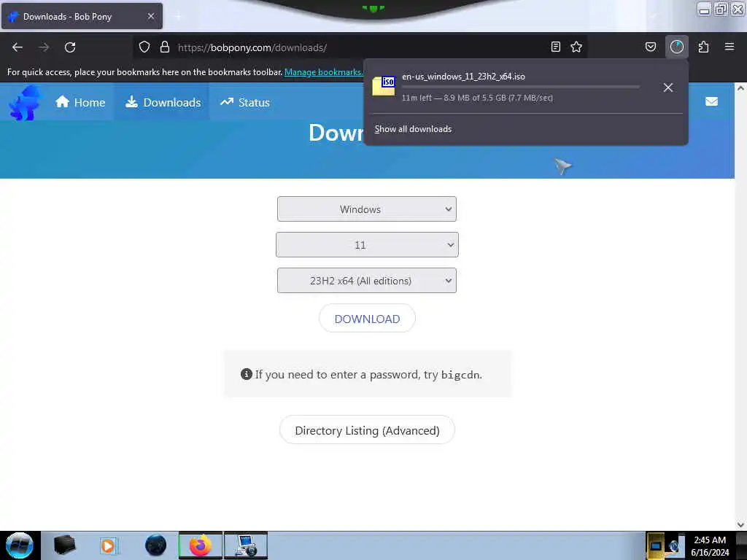Select the Downloads - Bob Pony browser tab
Image resolution: width=747 pixels, height=560 pixels.
point(82,16)
